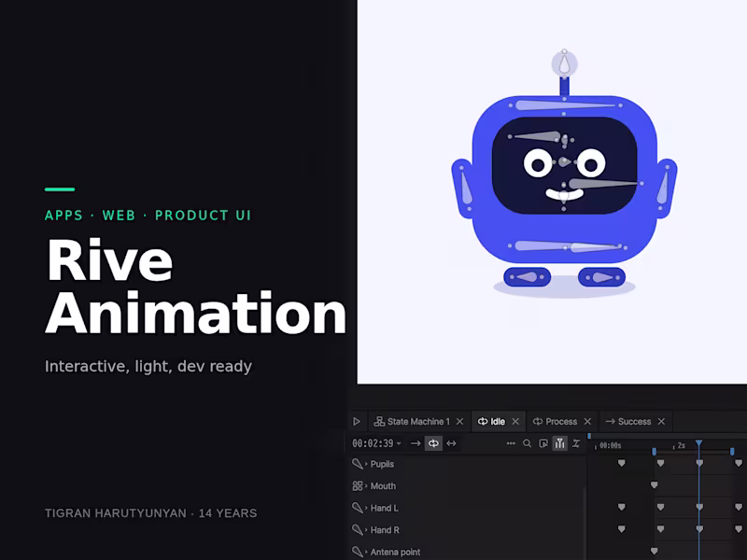Viewport: 747px width, 560px height.
Task: Close the Success tab
Action: pos(661,422)
